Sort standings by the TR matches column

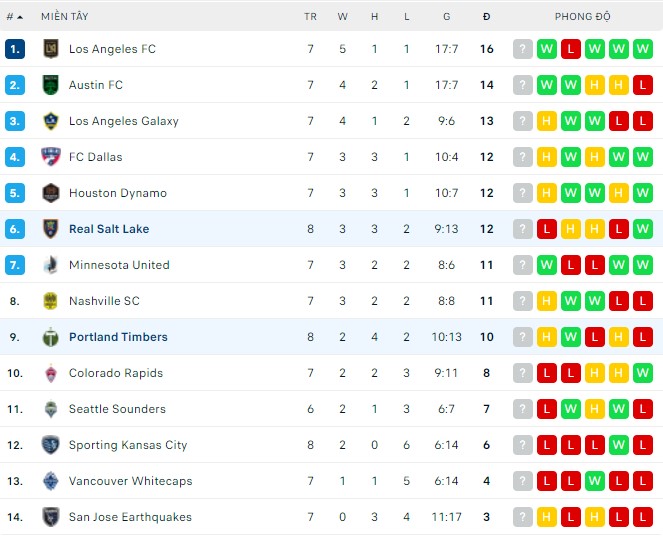(x=310, y=17)
